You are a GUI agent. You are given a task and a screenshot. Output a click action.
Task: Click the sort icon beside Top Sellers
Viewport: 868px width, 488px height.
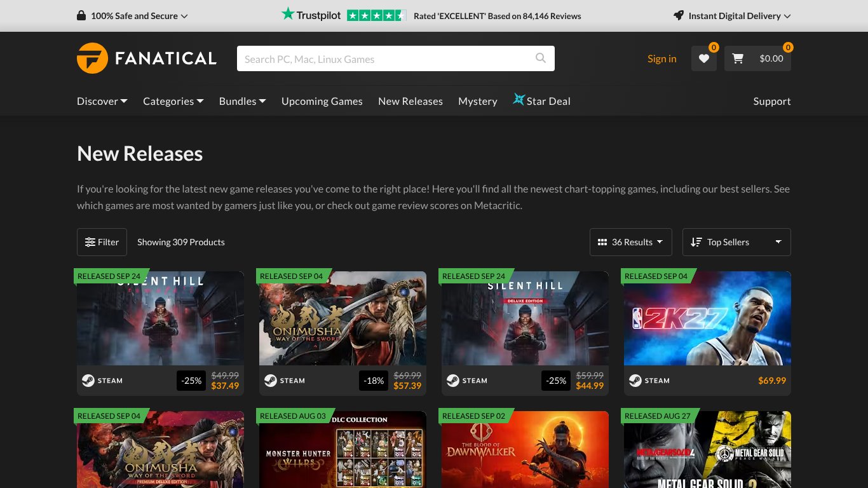pyautogui.click(x=696, y=242)
